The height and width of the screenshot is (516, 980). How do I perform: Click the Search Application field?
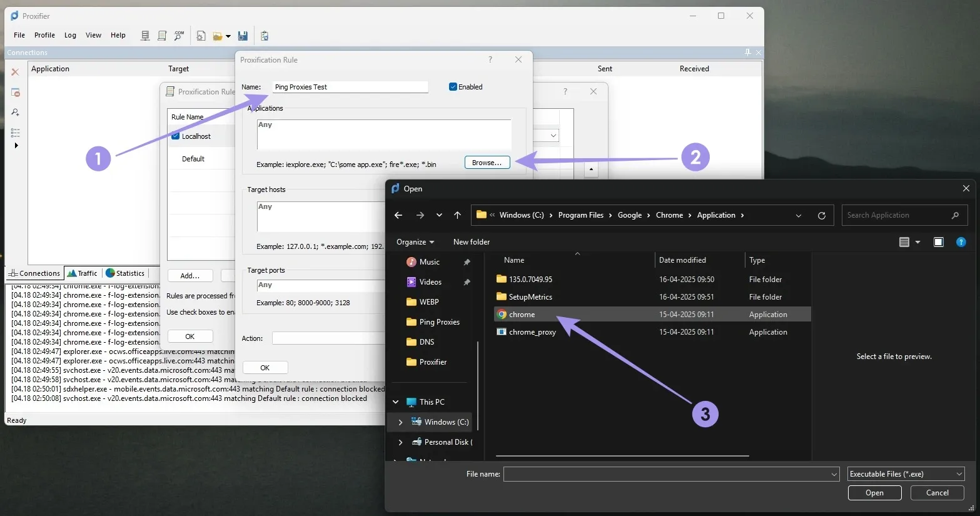click(904, 215)
